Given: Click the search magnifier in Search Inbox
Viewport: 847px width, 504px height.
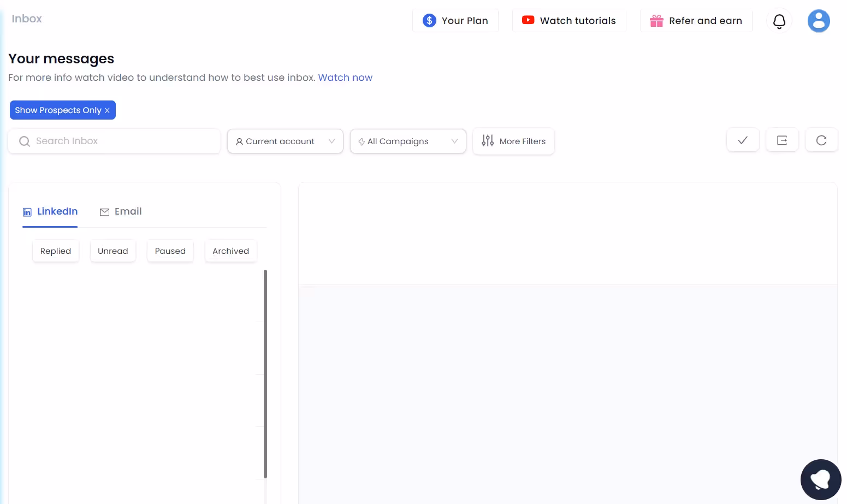Looking at the screenshot, I should tap(24, 141).
